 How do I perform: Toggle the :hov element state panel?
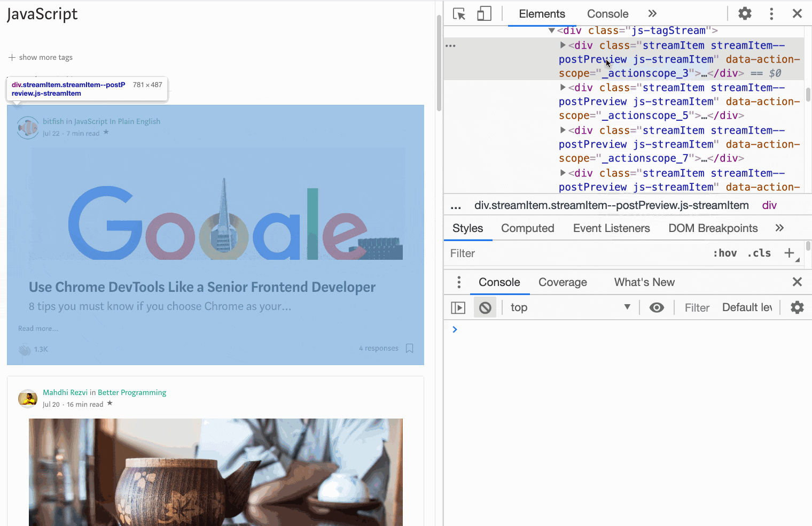pos(725,253)
